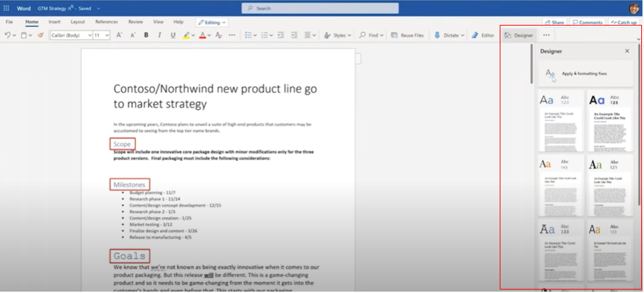Switch to the References tab
Viewport: 644px width, 293px height.
click(106, 22)
